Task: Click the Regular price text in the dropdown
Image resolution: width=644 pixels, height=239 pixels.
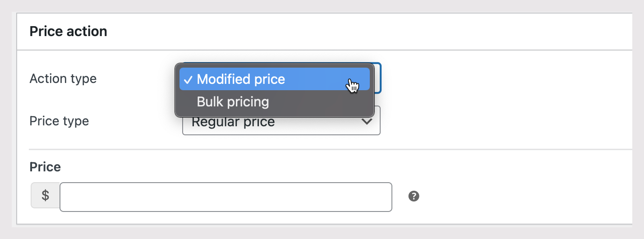Action: [x=233, y=123]
